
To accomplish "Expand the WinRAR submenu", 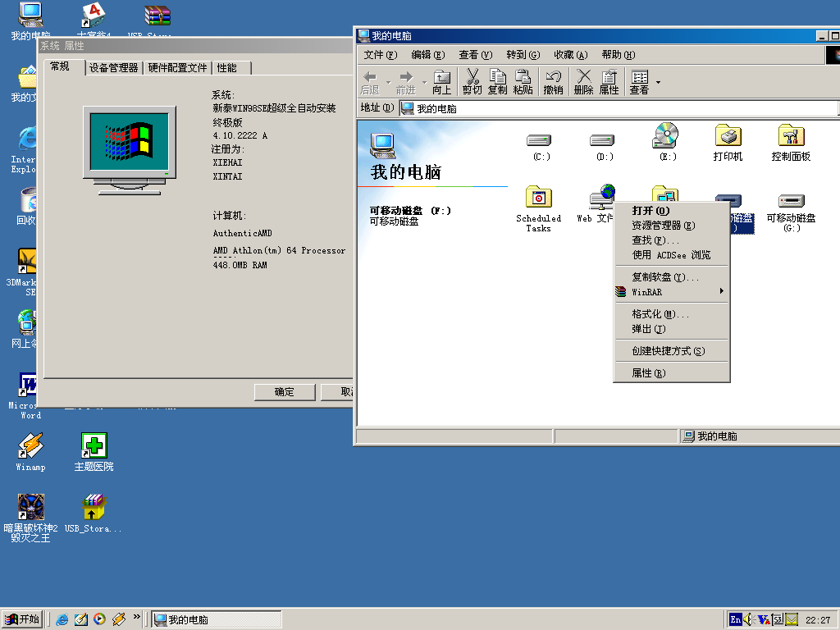I will point(671,292).
